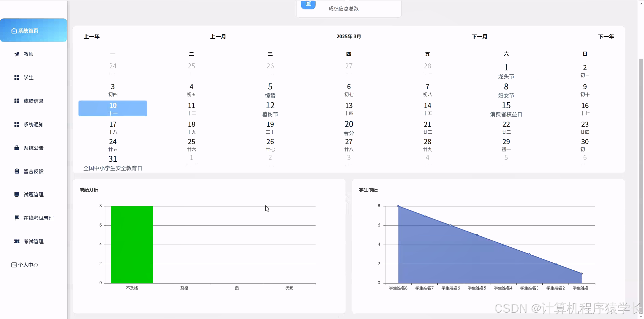Open 留言反馈 from the sidebar
Image resolution: width=644 pixels, height=319 pixels.
tap(34, 171)
